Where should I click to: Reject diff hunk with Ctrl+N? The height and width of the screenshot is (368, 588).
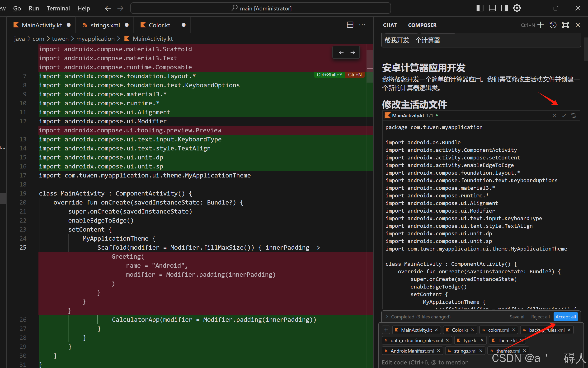(355, 75)
